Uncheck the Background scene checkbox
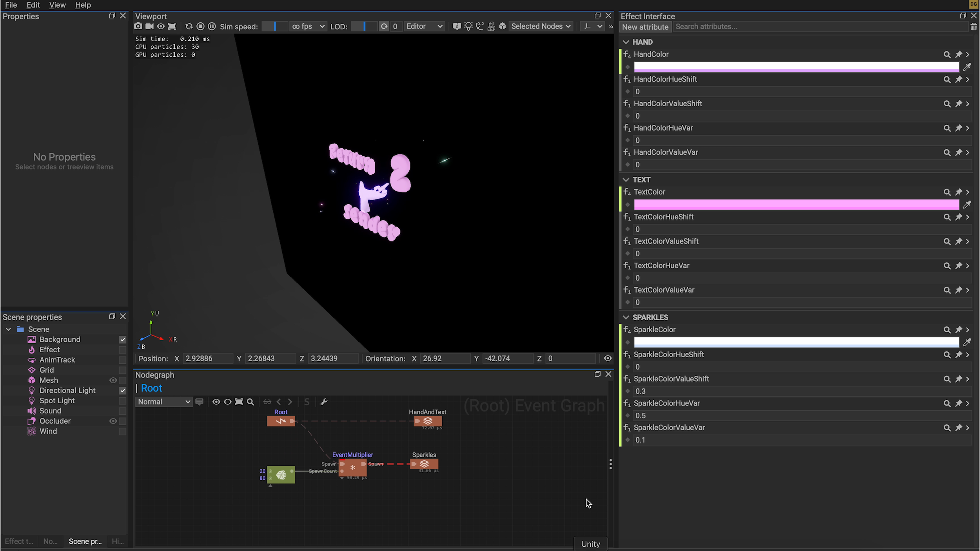The width and height of the screenshot is (980, 551). 123,340
